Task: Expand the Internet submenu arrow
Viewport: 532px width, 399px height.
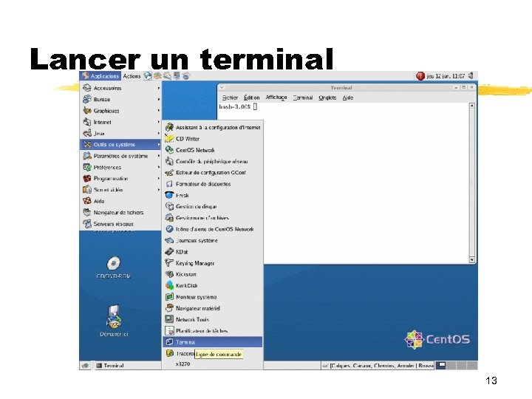Action: [158, 122]
